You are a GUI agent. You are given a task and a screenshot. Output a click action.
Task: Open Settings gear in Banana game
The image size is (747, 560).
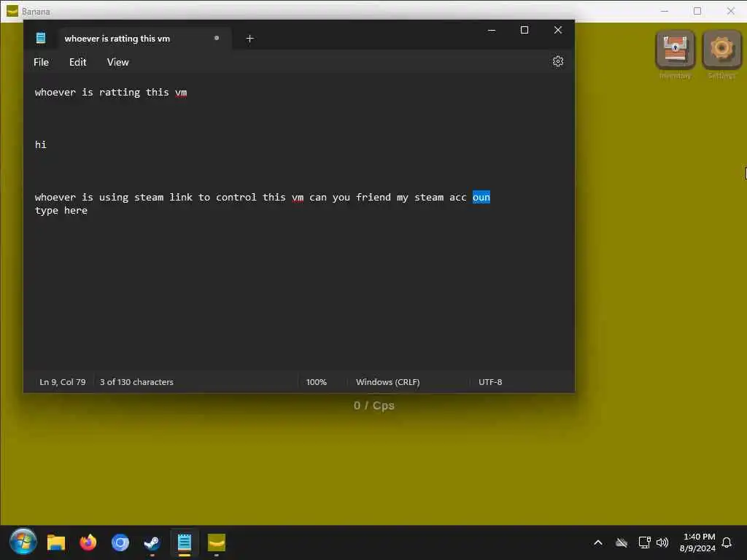click(721, 49)
